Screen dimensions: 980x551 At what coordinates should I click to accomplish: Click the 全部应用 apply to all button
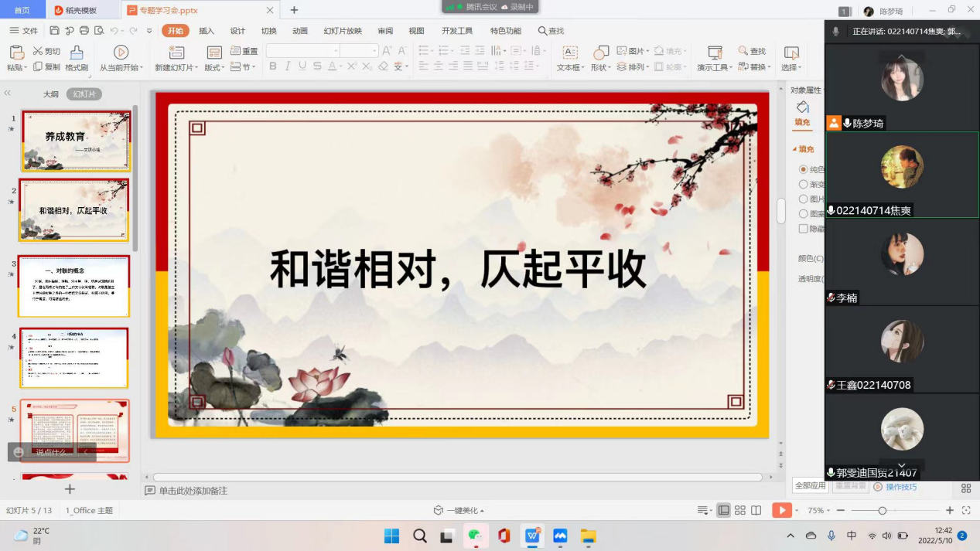point(810,486)
